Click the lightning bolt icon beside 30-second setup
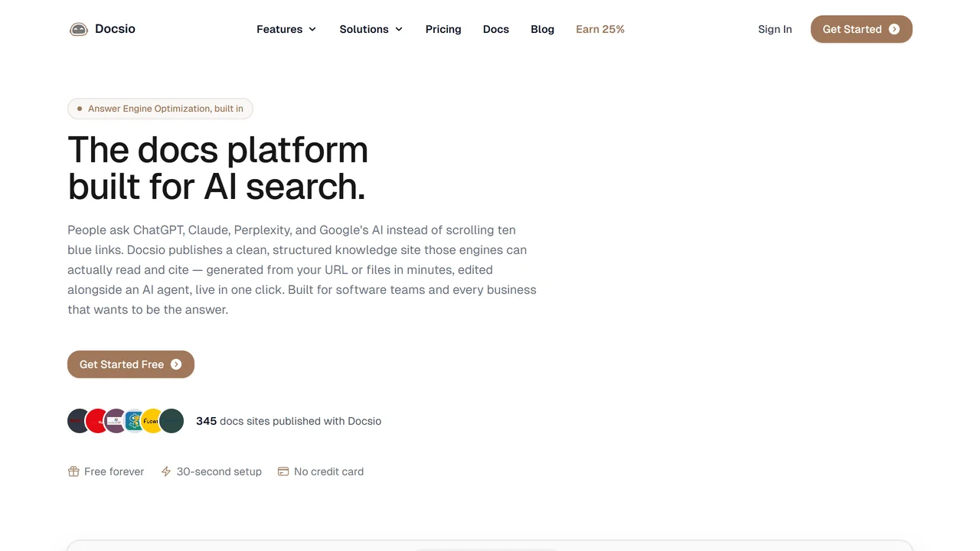 tap(166, 471)
